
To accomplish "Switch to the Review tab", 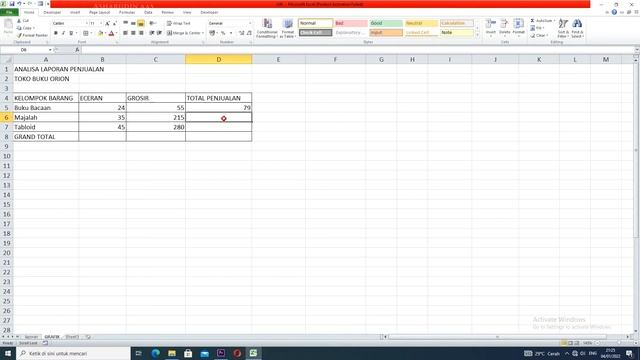I will (167, 13).
